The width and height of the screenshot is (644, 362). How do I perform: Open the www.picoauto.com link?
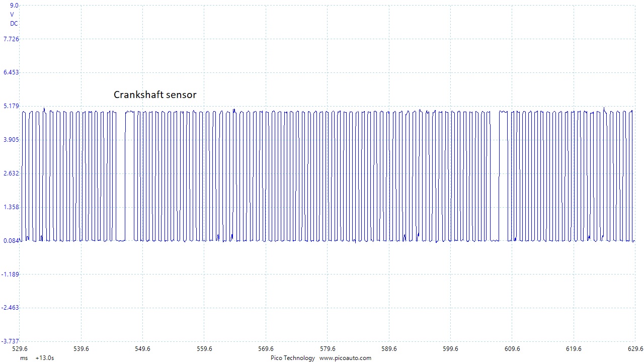point(345,358)
